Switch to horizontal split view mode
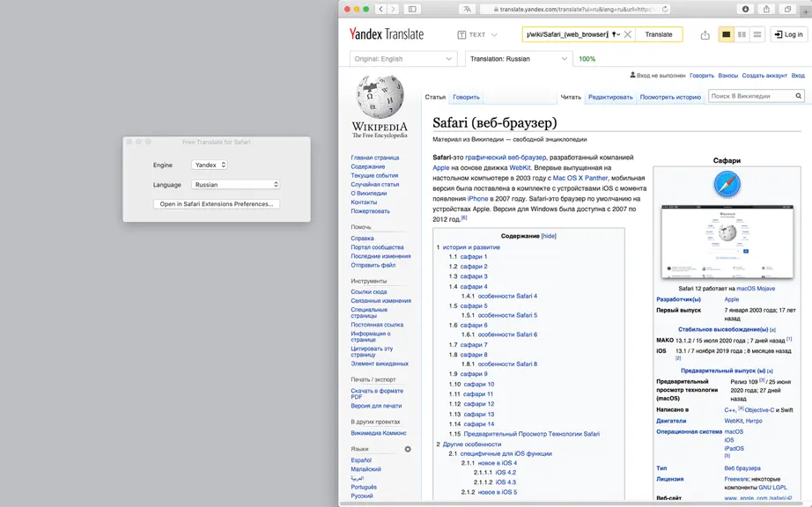Viewport: 812px width, 507px height. 757,34
